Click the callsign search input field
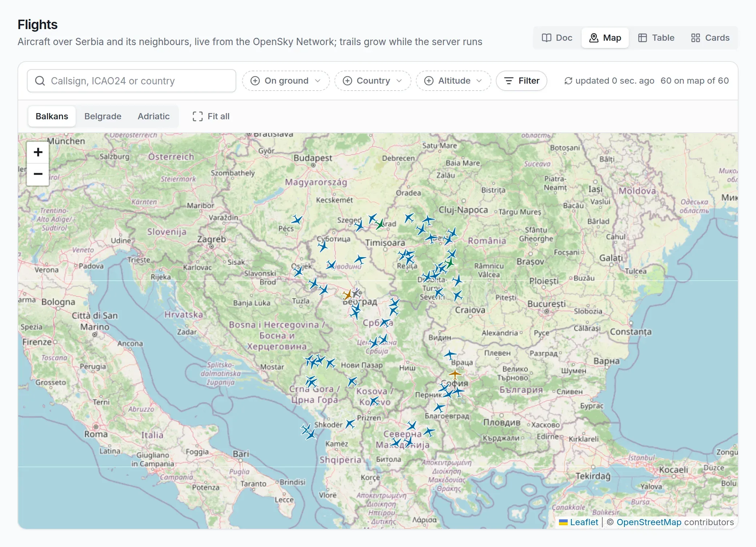 click(x=132, y=81)
